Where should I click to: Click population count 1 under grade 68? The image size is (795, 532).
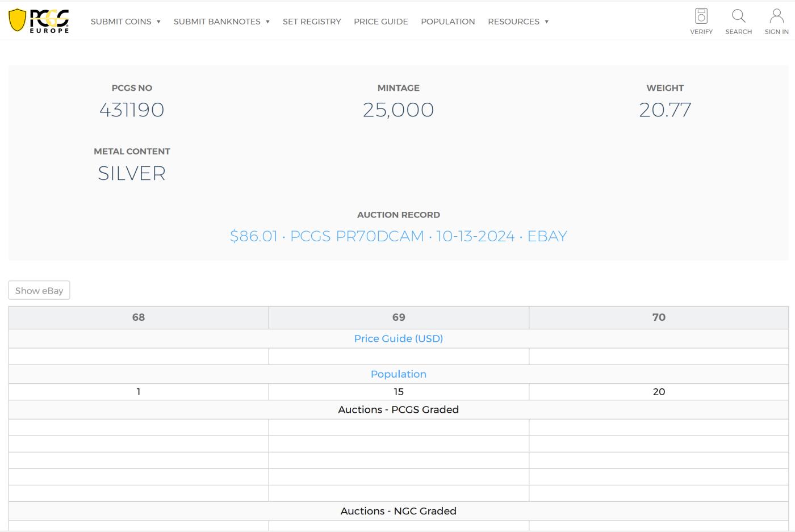click(x=139, y=392)
